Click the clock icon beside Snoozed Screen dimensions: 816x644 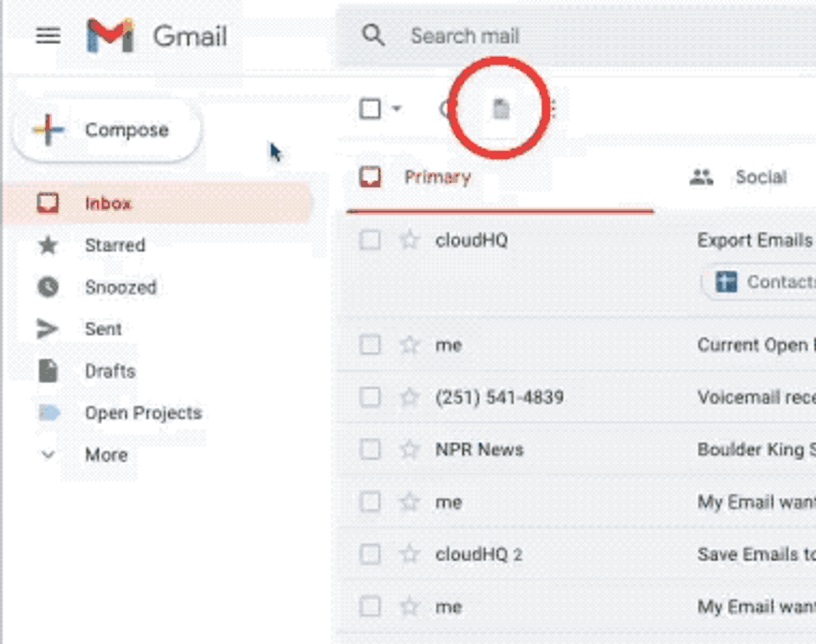[48, 287]
